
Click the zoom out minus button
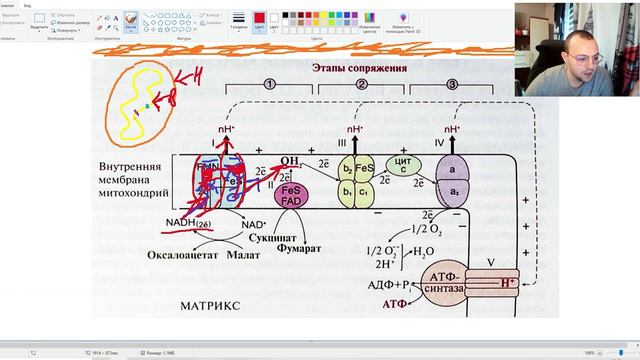pyautogui.click(x=600, y=353)
